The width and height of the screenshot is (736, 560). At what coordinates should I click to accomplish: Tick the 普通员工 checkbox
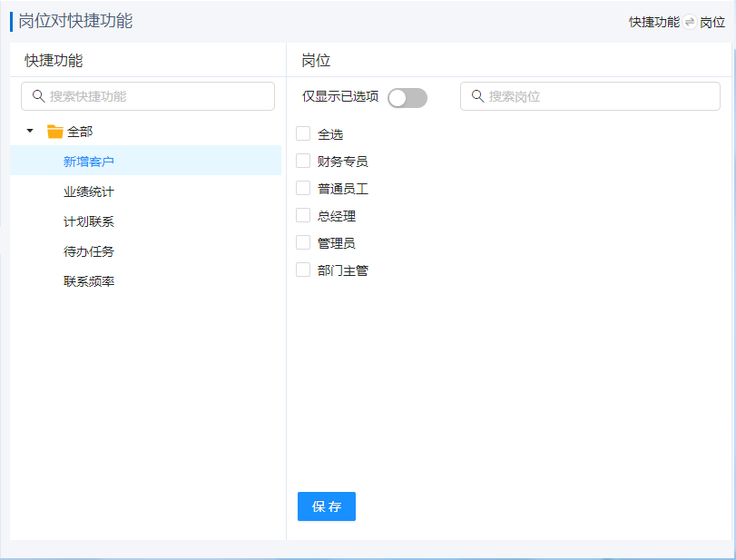303,189
